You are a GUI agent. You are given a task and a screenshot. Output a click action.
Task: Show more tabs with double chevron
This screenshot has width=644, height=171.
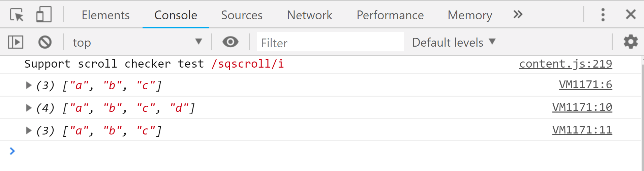518,15
